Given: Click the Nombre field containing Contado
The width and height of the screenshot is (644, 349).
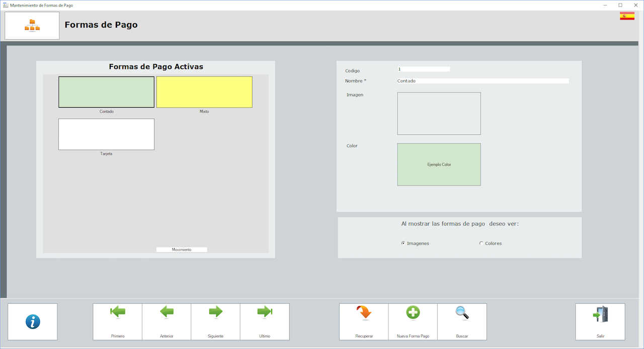Looking at the screenshot, I should click(482, 81).
